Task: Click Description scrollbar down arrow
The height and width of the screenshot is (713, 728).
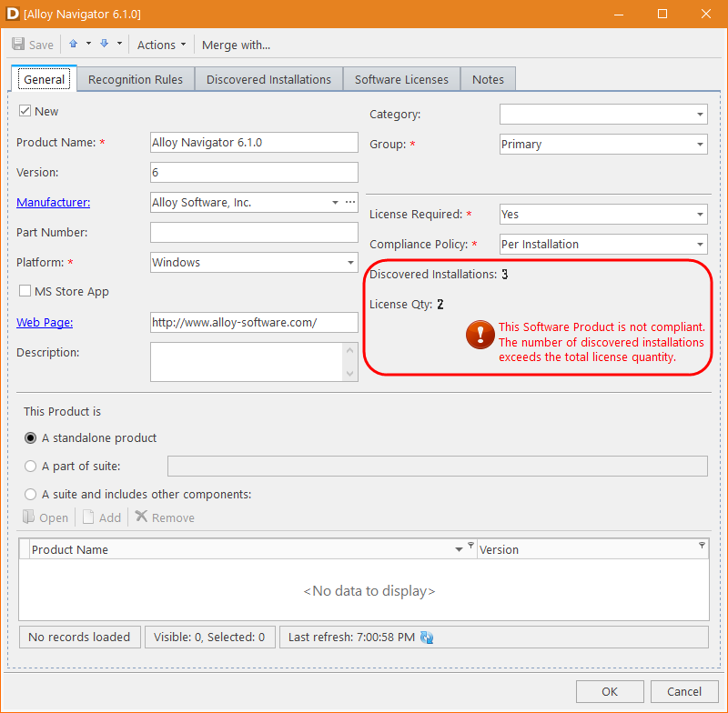Action: point(350,374)
